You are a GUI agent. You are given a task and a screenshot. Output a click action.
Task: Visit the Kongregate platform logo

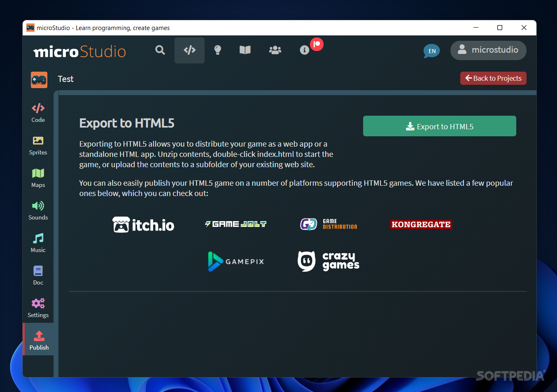tap(421, 224)
